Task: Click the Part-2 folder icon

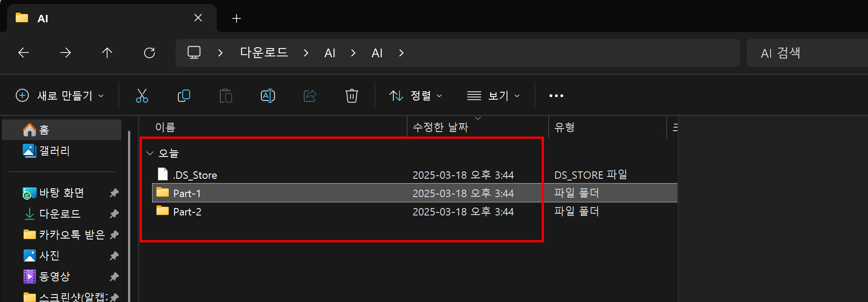Action: (163, 210)
